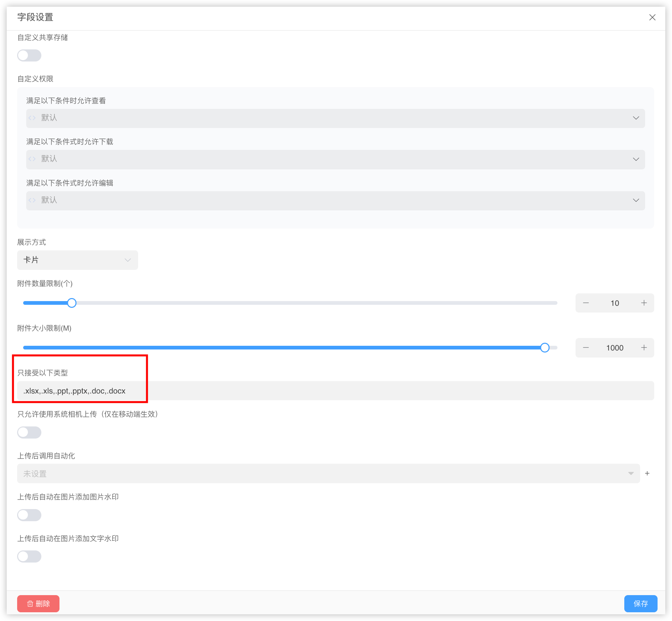672x621 pixels.
Task: Open the 展示方式 卡片 dropdown
Action: point(77,260)
